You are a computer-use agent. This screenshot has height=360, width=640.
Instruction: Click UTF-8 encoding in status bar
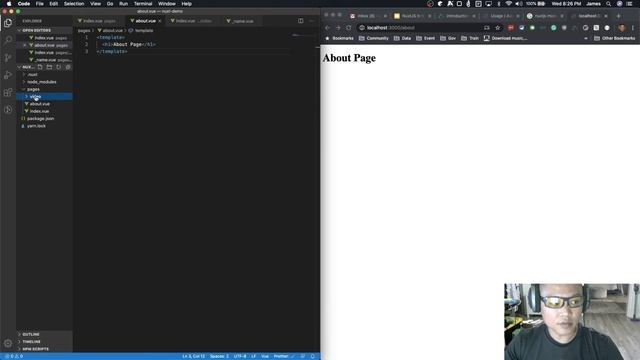[240, 356]
